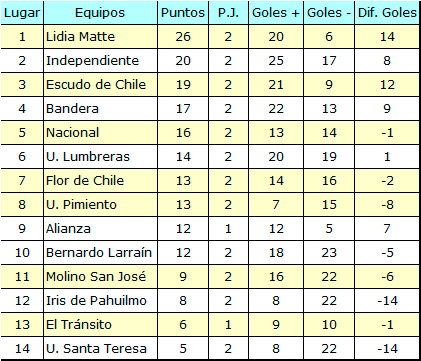
Task: Select the Iris de Pahuilmo cell
Action: (x=100, y=301)
